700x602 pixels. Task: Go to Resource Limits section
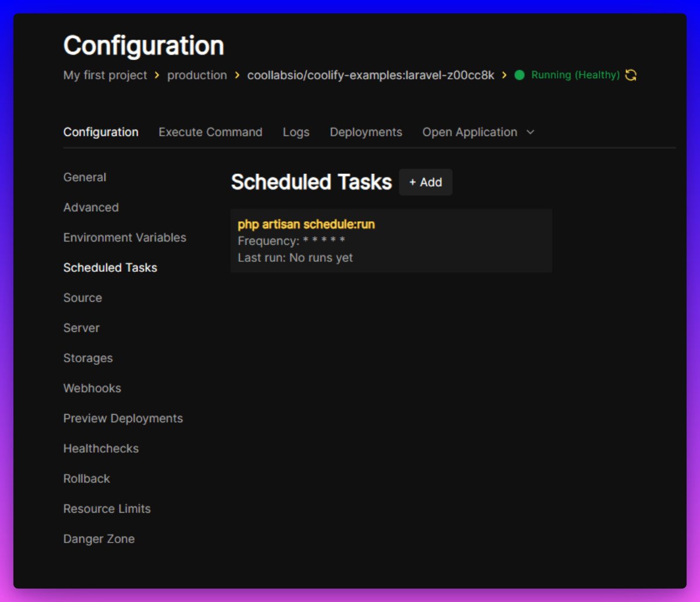pyautogui.click(x=107, y=508)
